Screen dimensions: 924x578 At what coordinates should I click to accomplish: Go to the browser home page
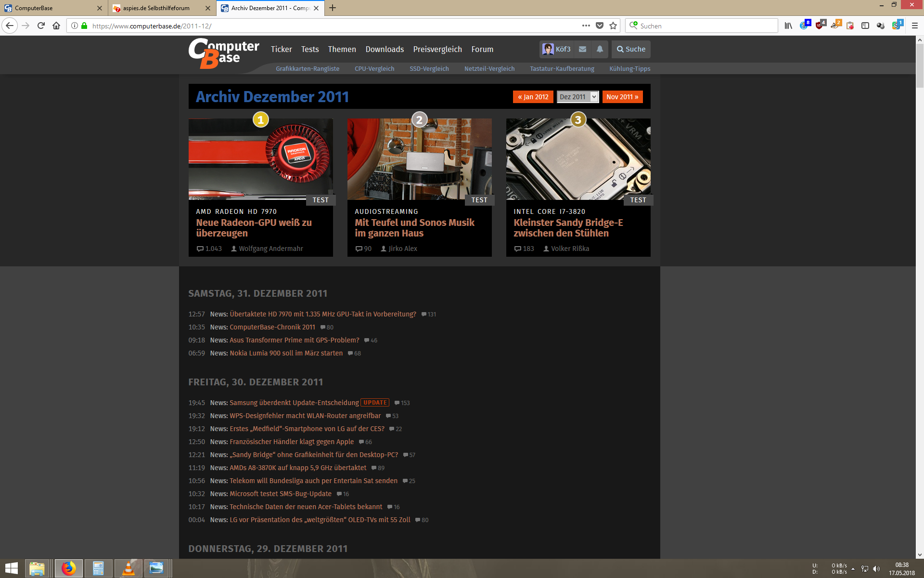coord(56,26)
